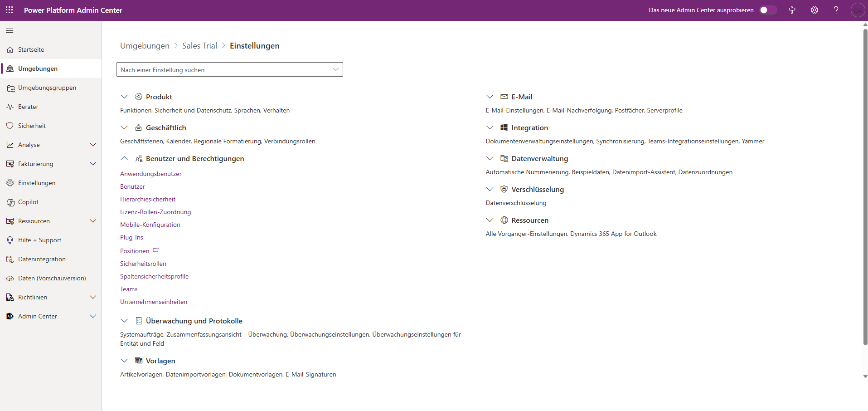Open the app launcher waffle icon
Image resolution: width=868 pixels, height=411 pixels.
point(9,10)
